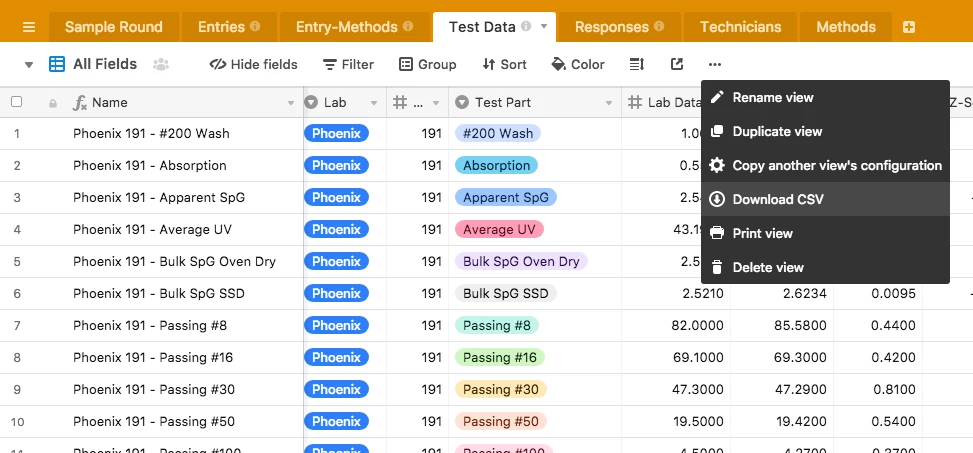Open collaborators icon next to All Fields
The height and width of the screenshot is (453, 973).
pyautogui.click(x=161, y=64)
